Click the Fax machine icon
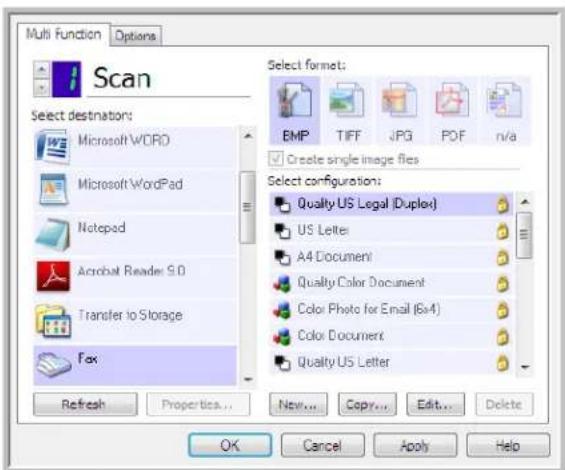This screenshot has width=565, height=470. (53, 364)
